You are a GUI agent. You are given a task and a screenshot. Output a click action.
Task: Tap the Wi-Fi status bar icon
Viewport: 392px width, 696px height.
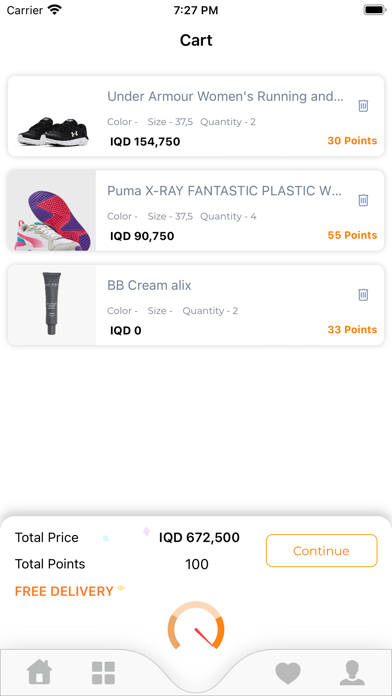coord(55,10)
